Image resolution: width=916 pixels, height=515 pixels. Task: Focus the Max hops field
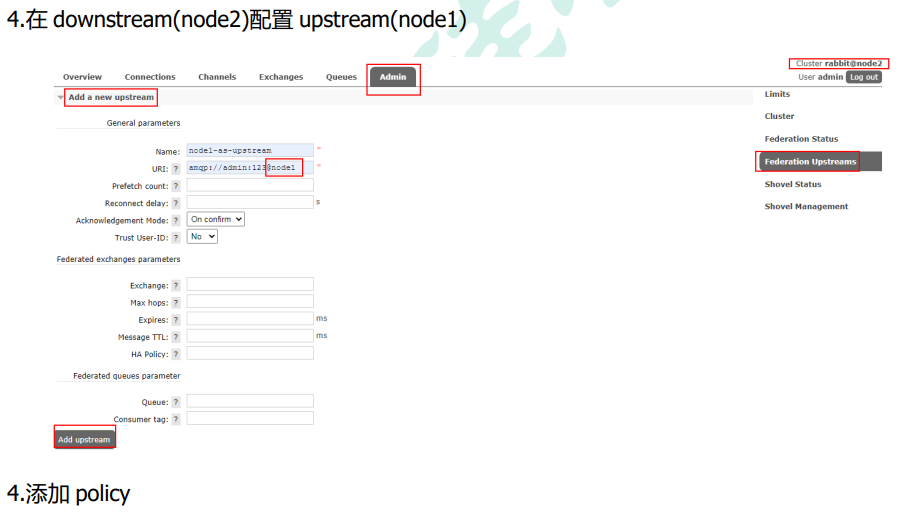[250, 301]
